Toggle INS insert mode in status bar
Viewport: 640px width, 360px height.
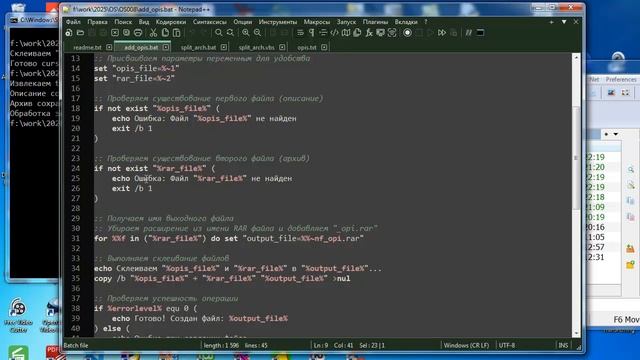click(x=563, y=345)
